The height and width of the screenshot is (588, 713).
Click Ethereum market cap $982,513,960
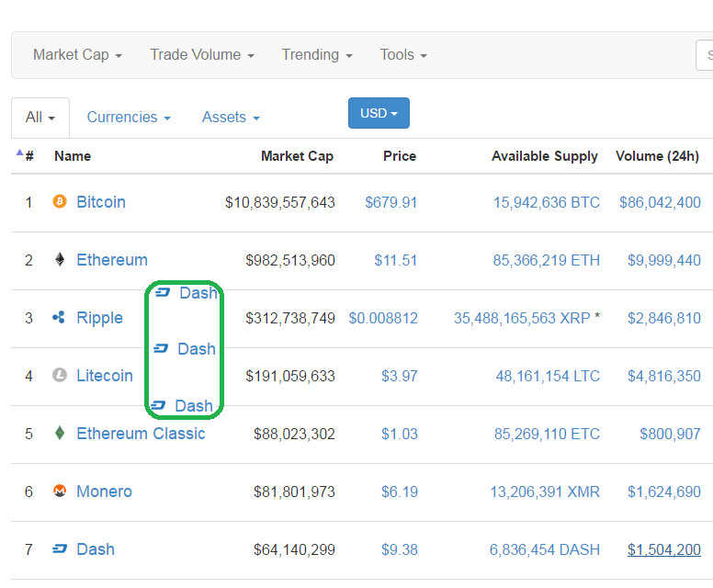coord(290,260)
